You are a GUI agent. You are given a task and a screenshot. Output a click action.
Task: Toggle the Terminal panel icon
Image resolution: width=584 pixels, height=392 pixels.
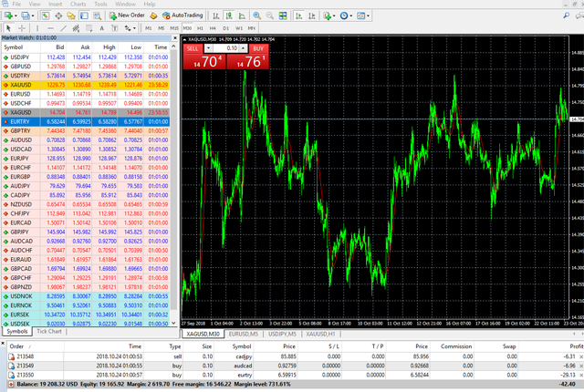pos(84,15)
